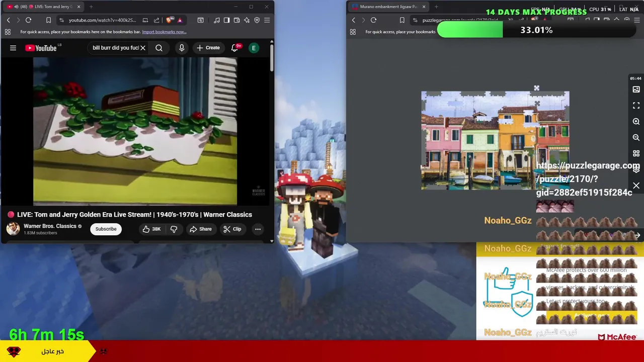Click the Create button on YouTube
Image resolution: width=644 pixels, height=362 pixels.
[x=208, y=48]
